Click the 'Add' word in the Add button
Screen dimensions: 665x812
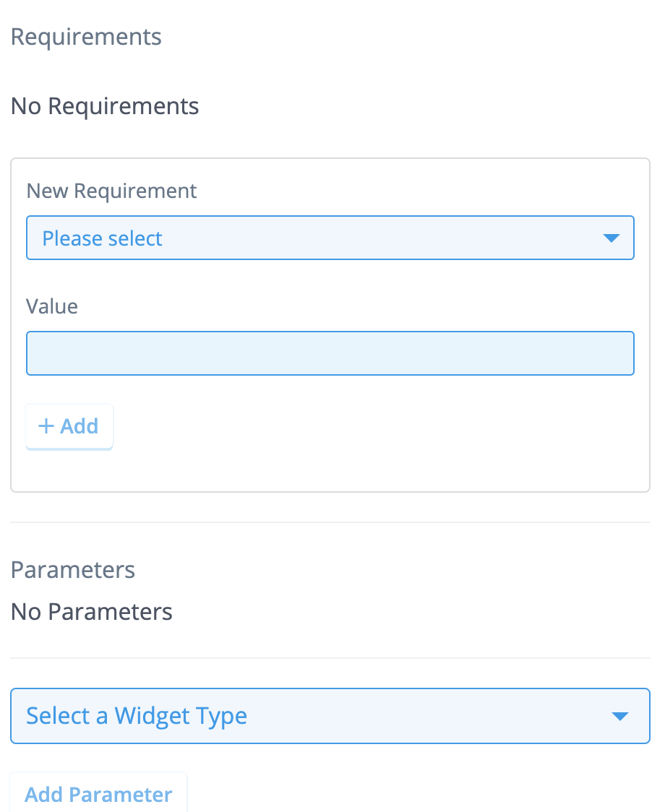coord(80,426)
